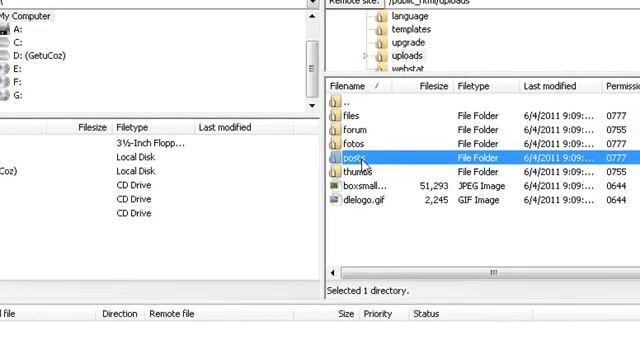
Task: Click the Remote file column header in queue
Action: tap(218, 314)
